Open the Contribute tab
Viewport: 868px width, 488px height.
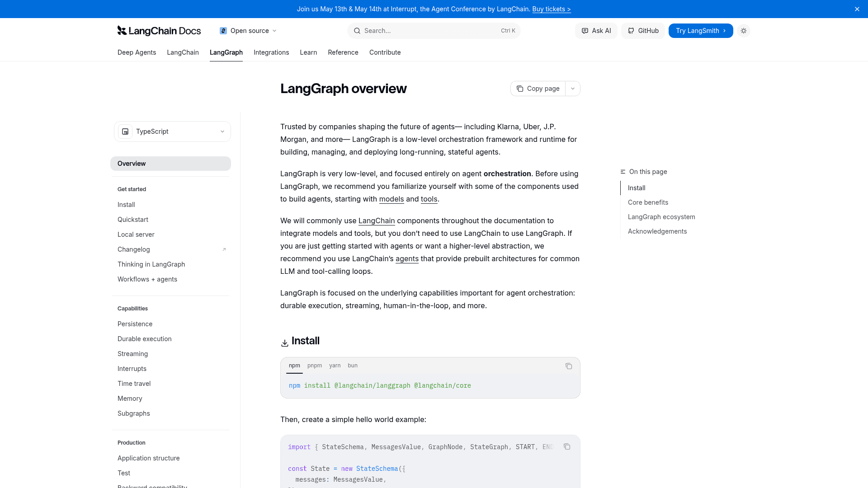(385, 52)
